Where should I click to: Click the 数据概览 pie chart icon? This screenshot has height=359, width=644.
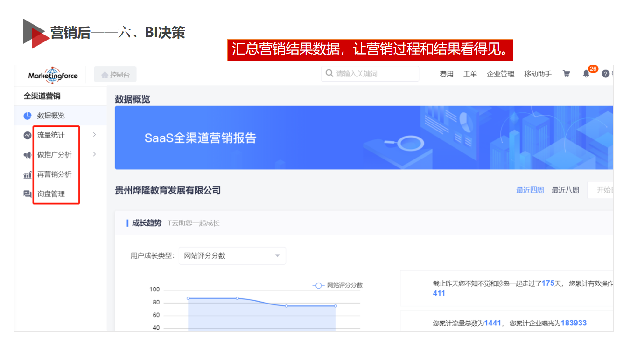[x=28, y=116]
